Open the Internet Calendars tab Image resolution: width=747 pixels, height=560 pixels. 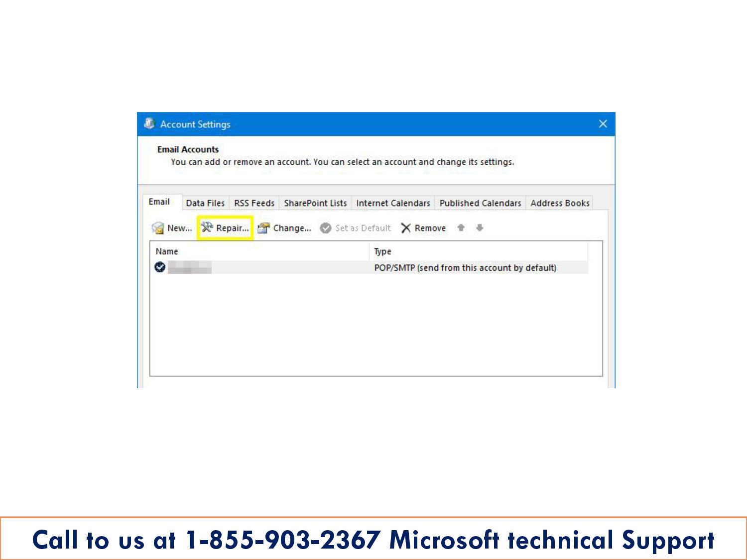click(393, 203)
